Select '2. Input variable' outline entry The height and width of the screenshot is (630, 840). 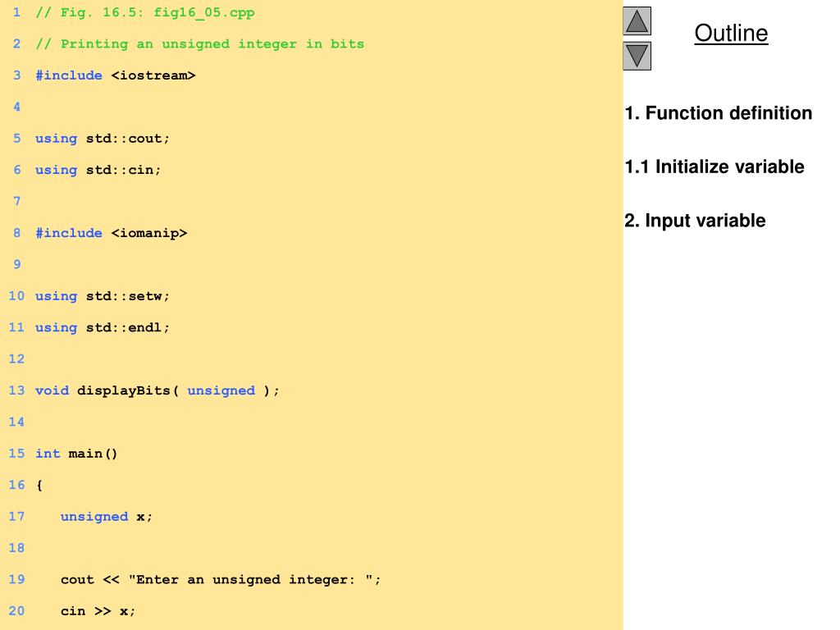695,221
